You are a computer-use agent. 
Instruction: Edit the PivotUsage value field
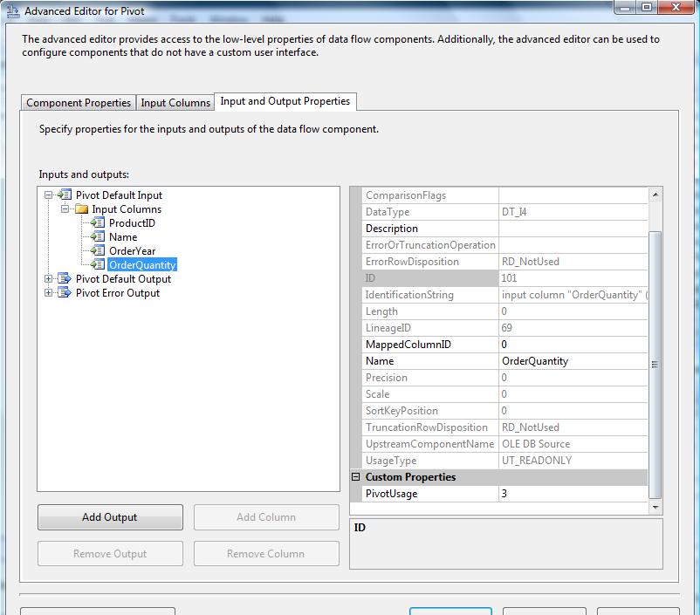[572, 494]
